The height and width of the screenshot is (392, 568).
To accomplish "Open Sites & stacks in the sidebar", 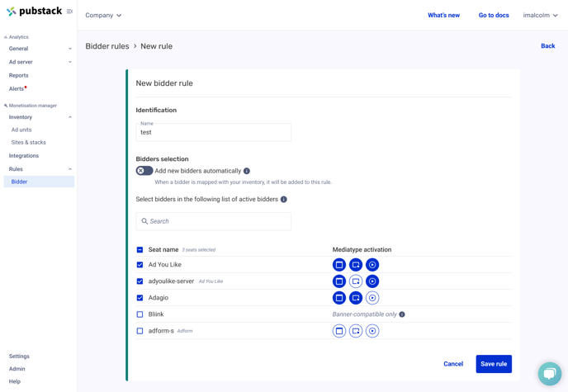I will (29, 142).
